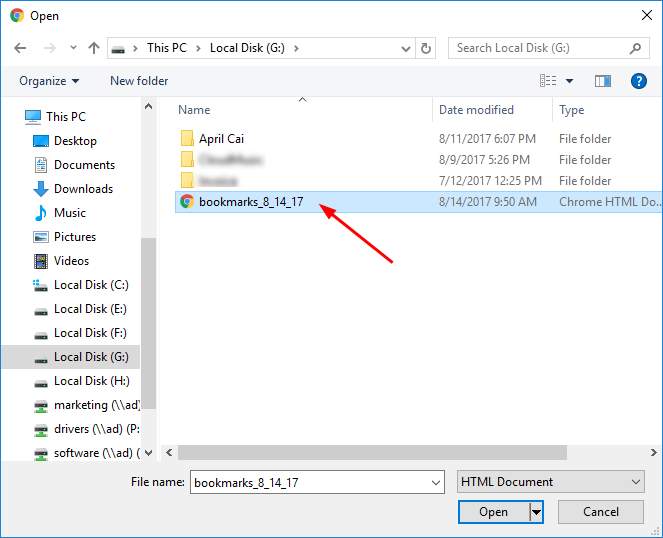Select the April Cai folder icon
This screenshot has width=663, height=538.
[x=187, y=139]
